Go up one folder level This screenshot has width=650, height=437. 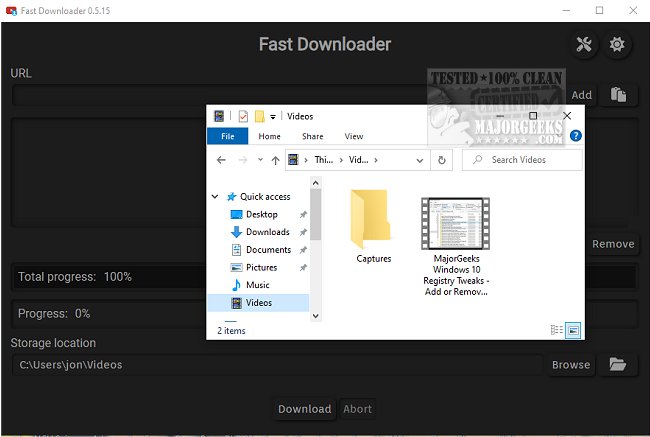point(275,159)
